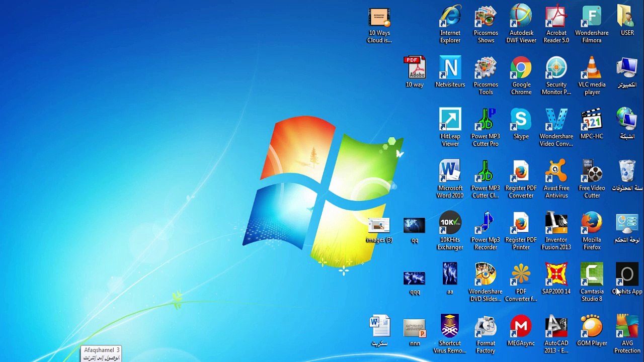Select the Google Chrome shortcut
This screenshot has height=362, width=644.
coord(521,76)
